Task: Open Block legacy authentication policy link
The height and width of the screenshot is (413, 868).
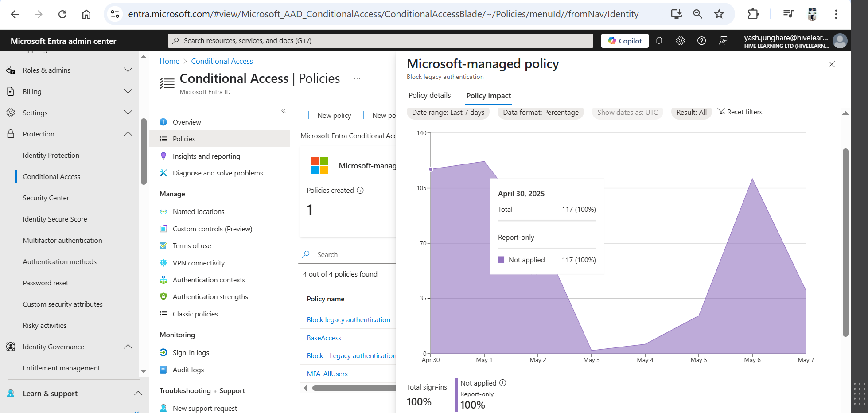Action: (348, 319)
